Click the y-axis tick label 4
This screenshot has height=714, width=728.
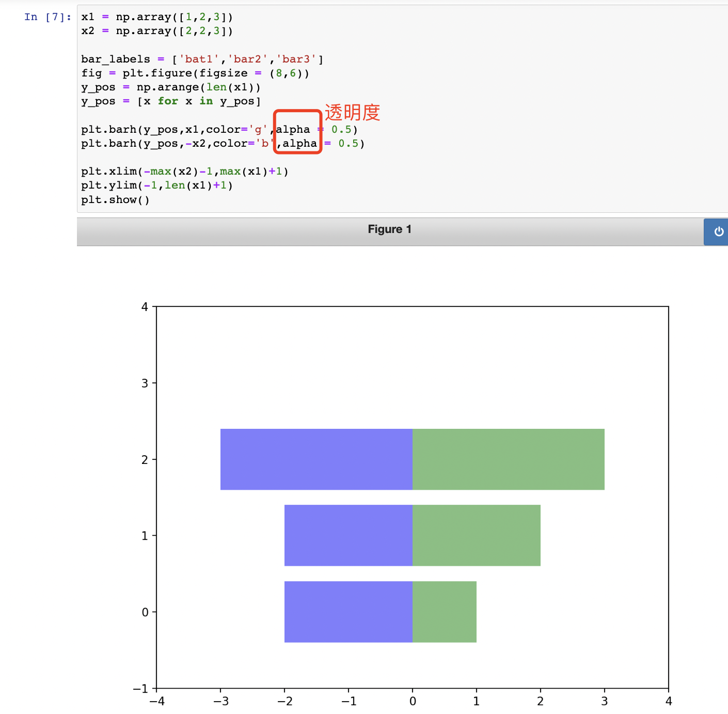[x=145, y=306]
